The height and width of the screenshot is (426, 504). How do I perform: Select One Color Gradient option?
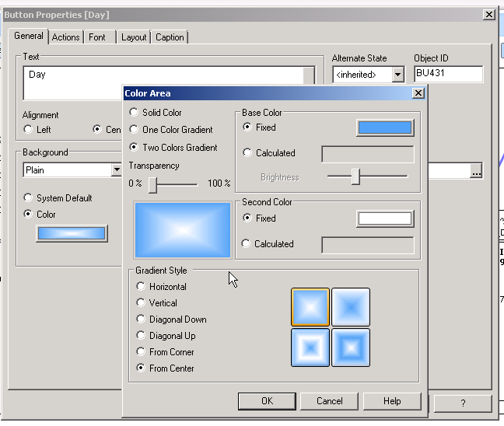click(x=171, y=130)
